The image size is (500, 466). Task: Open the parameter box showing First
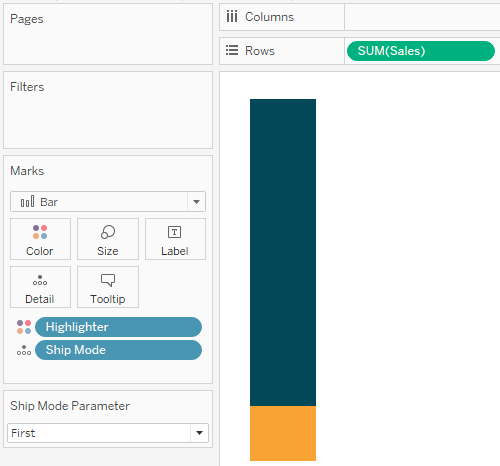pyautogui.click(x=108, y=433)
